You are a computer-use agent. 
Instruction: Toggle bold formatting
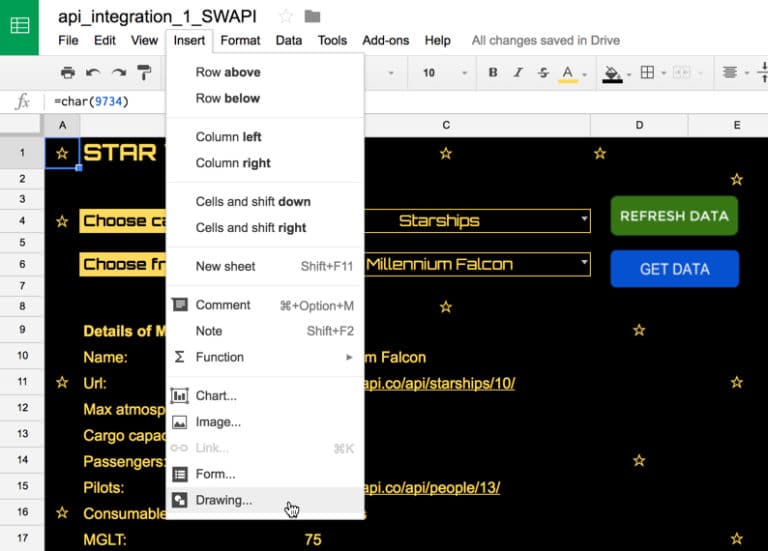pyautogui.click(x=493, y=72)
